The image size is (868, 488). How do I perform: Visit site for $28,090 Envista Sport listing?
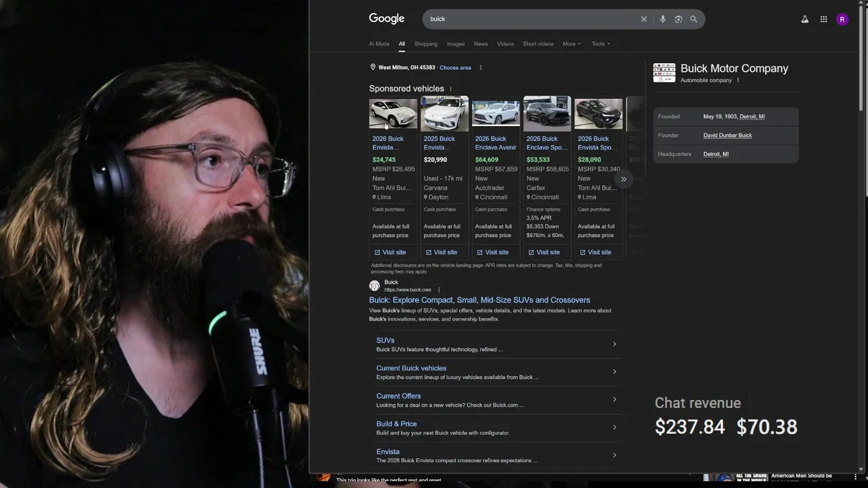595,252
